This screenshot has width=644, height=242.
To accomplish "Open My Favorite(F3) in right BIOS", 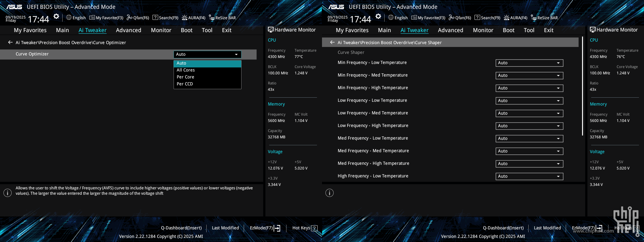I will (428, 18).
